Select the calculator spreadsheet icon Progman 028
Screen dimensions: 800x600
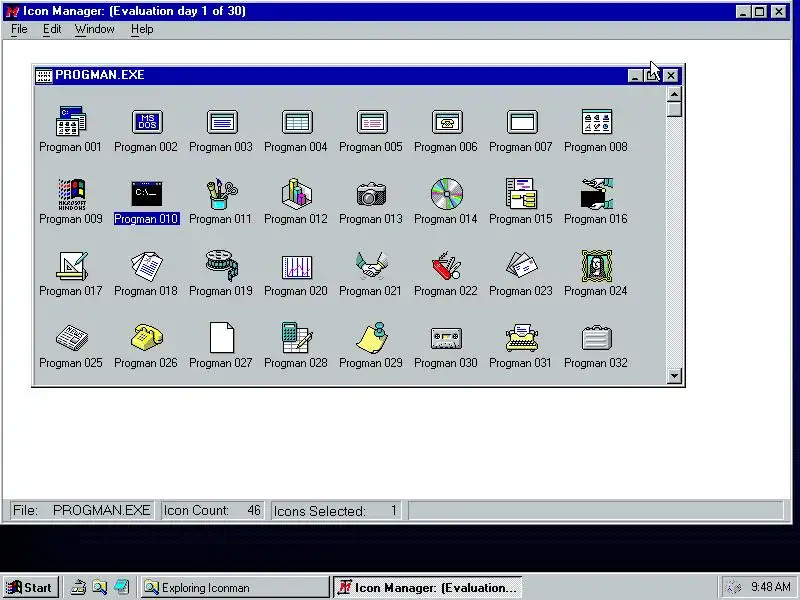(x=297, y=337)
